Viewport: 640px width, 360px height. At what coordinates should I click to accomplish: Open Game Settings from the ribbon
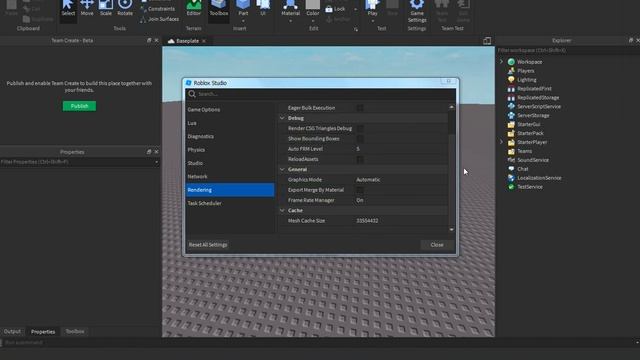pyautogui.click(x=417, y=11)
